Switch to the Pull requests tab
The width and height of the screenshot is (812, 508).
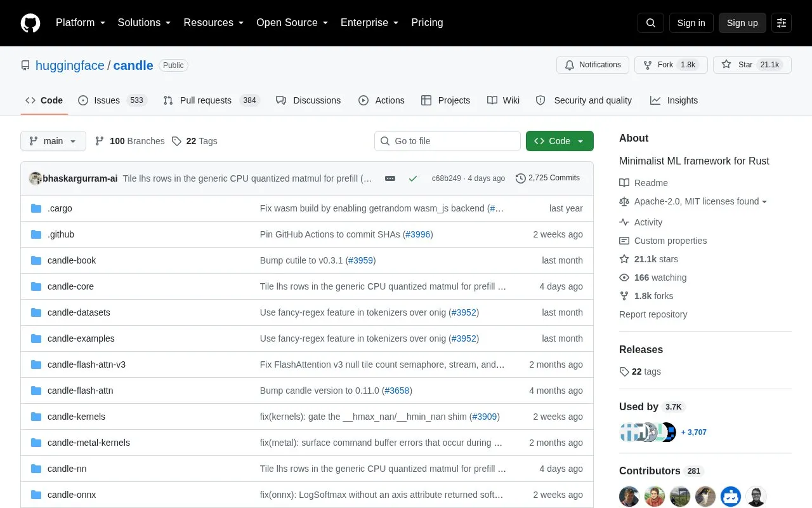click(x=211, y=100)
